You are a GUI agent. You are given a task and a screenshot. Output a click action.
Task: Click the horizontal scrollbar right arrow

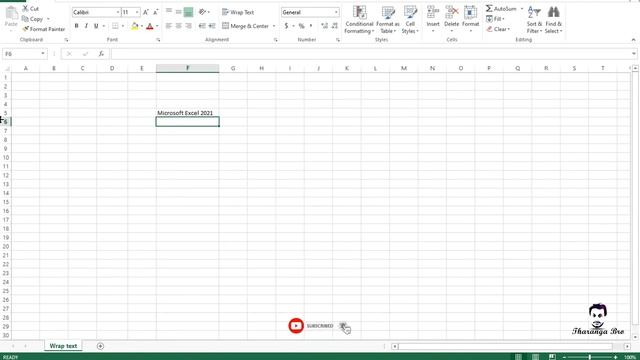[x=627, y=346]
